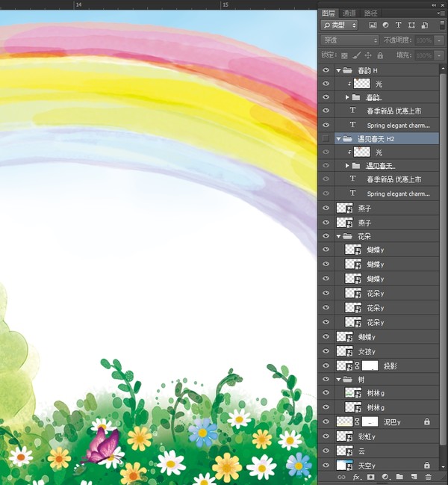The height and width of the screenshot is (485, 448).
Task: Collapse the 春韵 H group triangle
Action: click(x=339, y=70)
